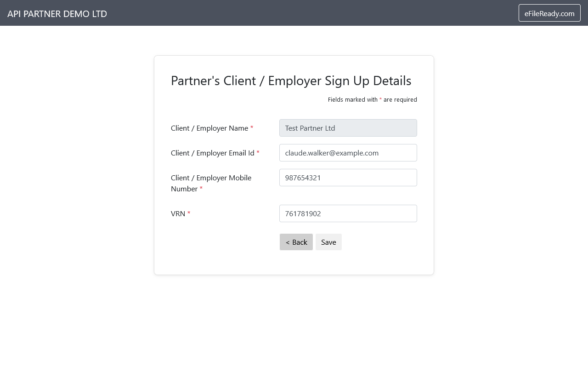Click the Client / Employer Name field
Image resolution: width=588 pixels, height=368 pixels.
[348, 128]
